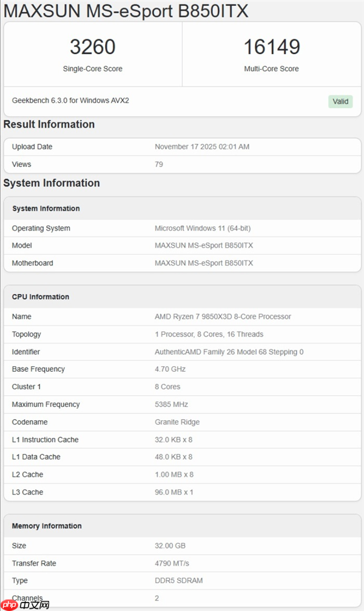This screenshot has height=611, width=364.
Task: Click the Microsoft Windows 11 (64-bit) value
Action: [x=203, y=228]
